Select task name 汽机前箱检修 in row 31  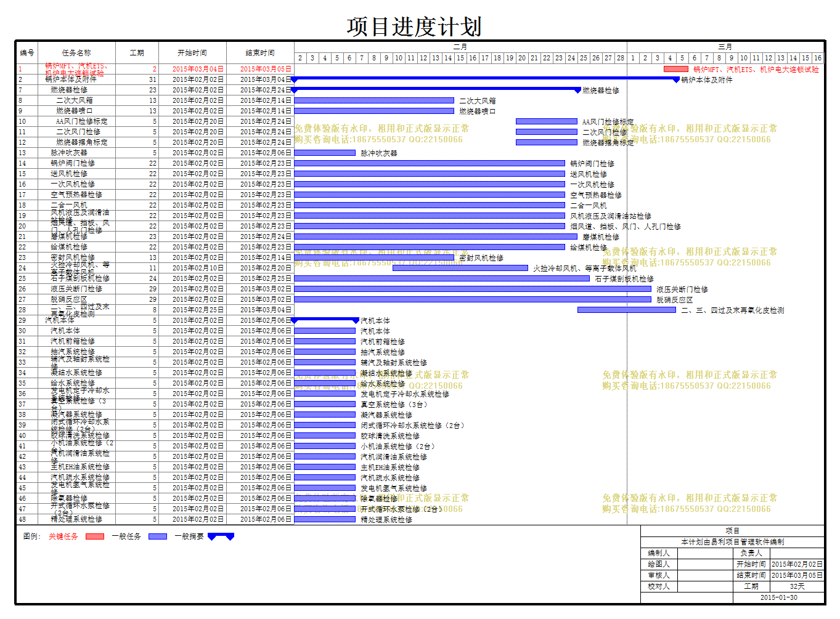pyautogui.click(x=73, y=341)
